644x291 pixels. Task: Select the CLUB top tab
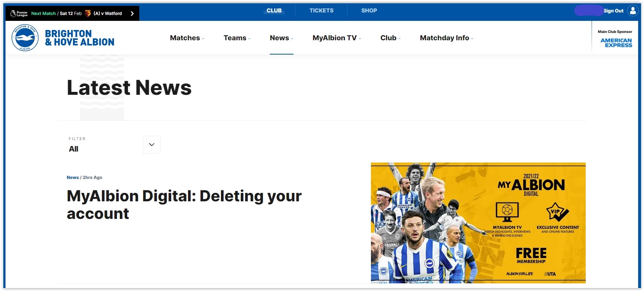274,11
